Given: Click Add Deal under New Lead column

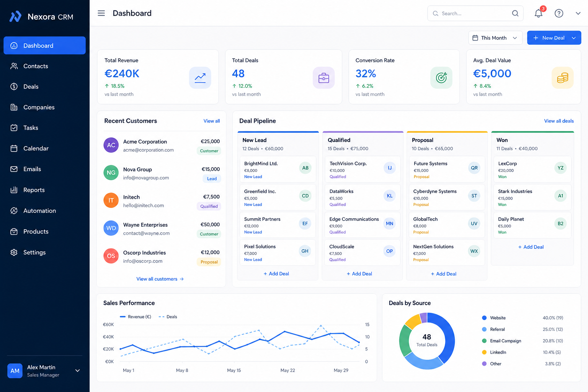Looking at the screenshot, I should pos(276,274).
